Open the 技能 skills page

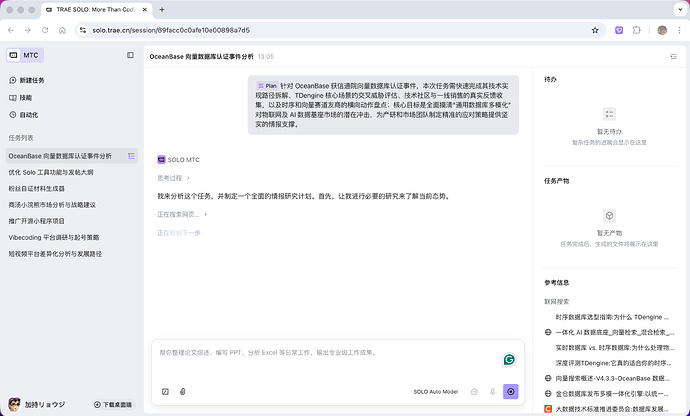tap(21, 98)
